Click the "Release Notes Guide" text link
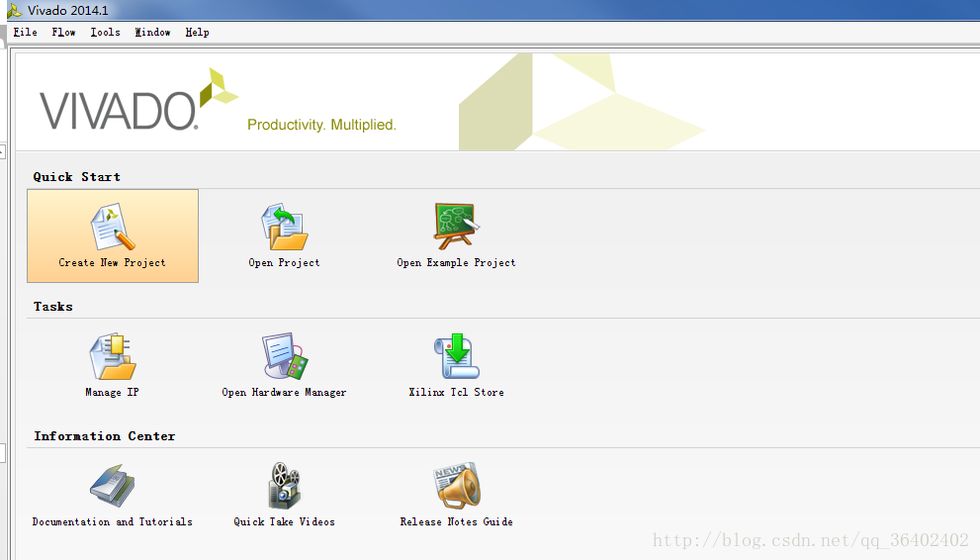 (456, 521)
